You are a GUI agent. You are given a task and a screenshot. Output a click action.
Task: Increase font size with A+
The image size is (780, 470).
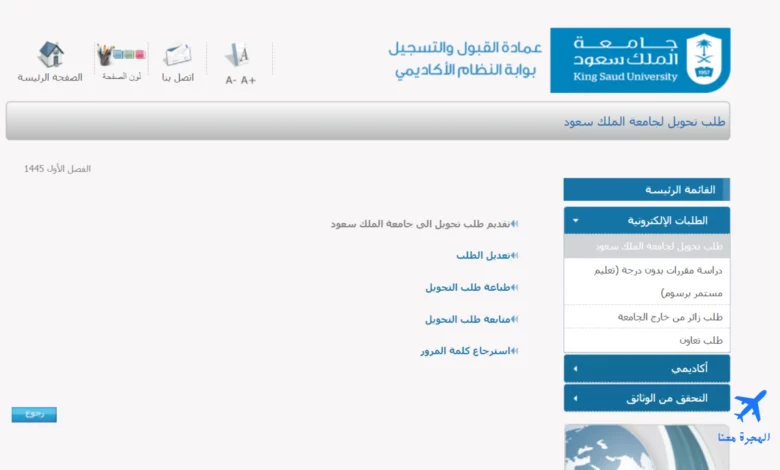248,80
